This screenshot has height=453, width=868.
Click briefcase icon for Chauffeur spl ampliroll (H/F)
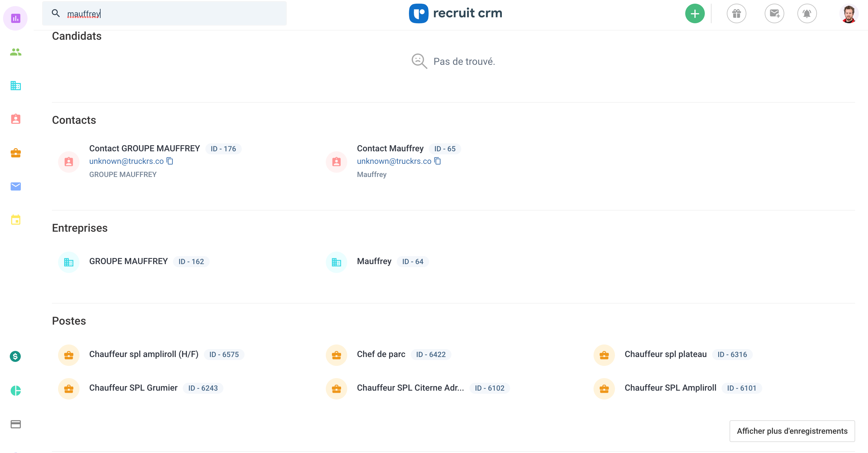(69, 355)
